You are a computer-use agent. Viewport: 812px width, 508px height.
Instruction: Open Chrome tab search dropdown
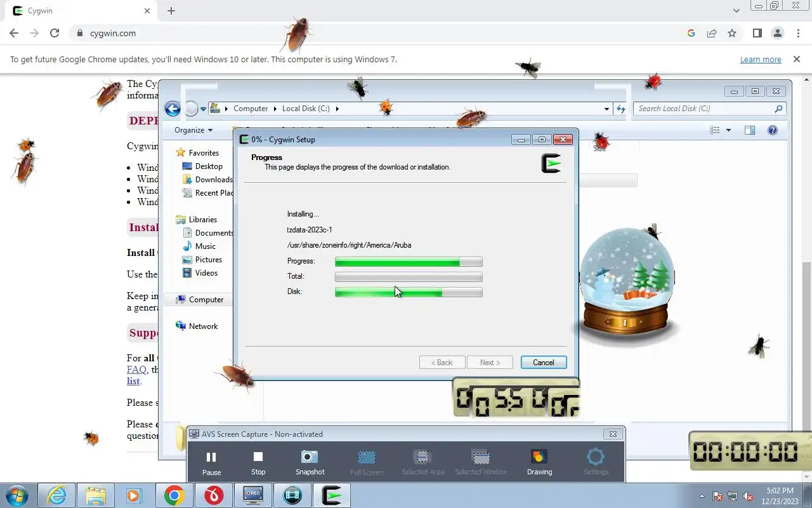pyautogui.click(x=736, y=11)
